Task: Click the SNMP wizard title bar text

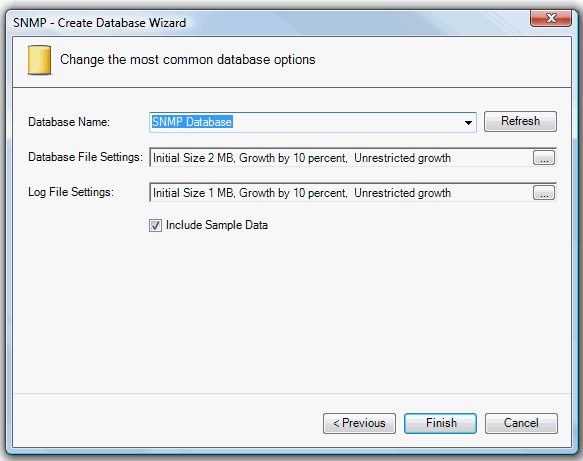Action: [x=100, y=23]
